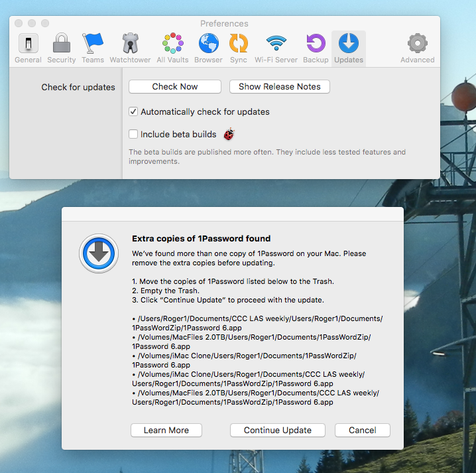Image resolution: width=476 pixels, height=473 pixels.
Task: Open the Advanced preferences pane
Action: (x=418, y=48)
